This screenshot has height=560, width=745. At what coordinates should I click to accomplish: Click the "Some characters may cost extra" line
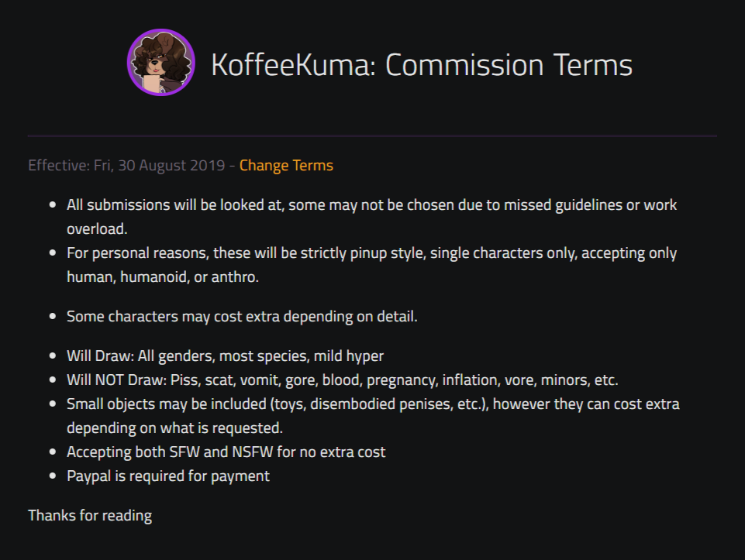click(x=242, y=316)
